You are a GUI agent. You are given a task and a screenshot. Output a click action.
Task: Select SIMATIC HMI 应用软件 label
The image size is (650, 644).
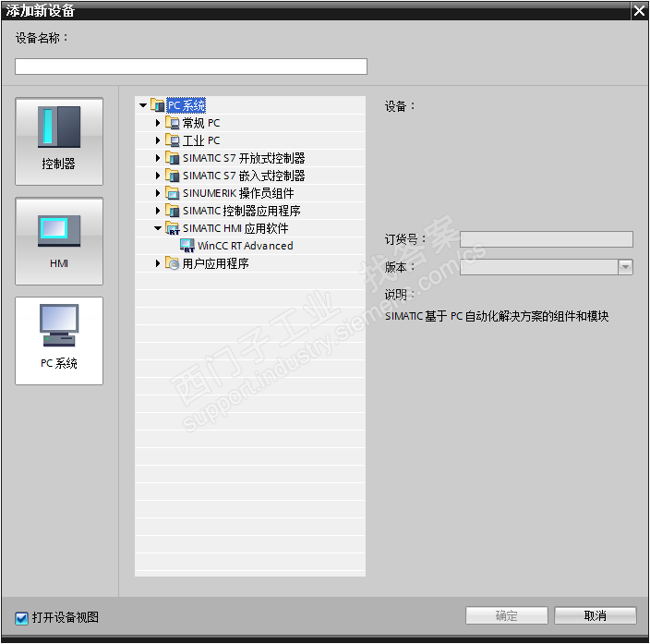235,228
